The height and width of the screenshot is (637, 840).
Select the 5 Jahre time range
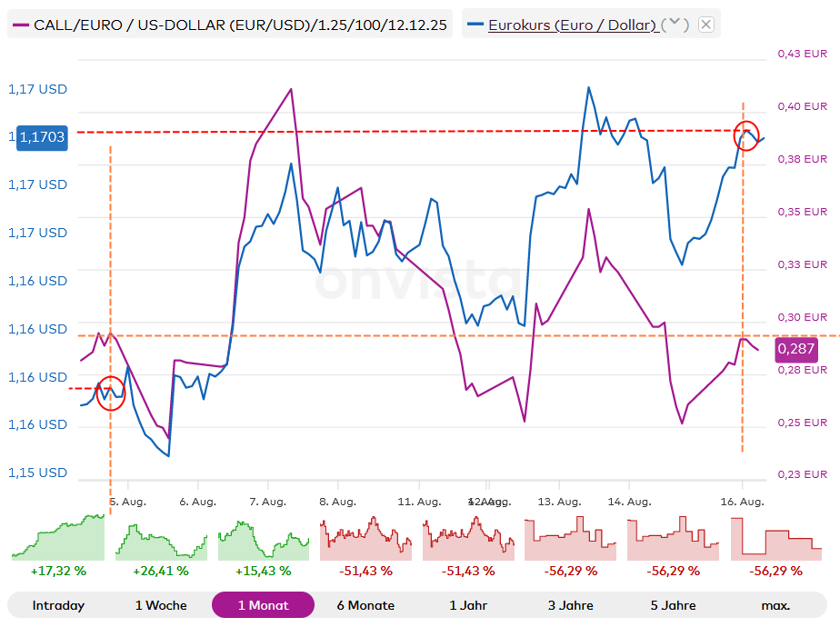[673, 605]
